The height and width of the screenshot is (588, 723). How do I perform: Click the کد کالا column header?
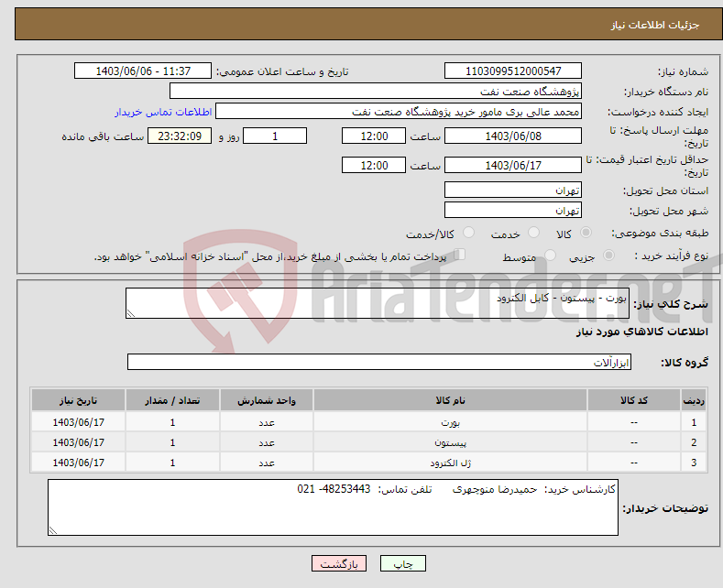(x=633, y=400)
